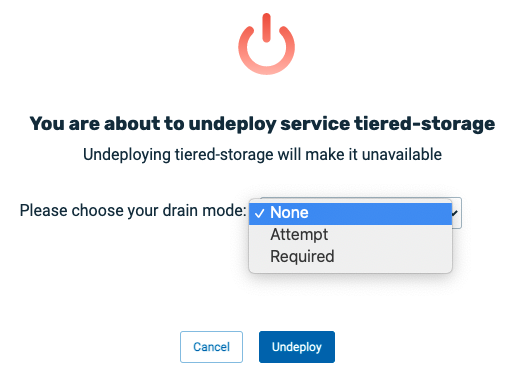
Task: Click the blue Undeploy action button
Action: pos(297,347)
